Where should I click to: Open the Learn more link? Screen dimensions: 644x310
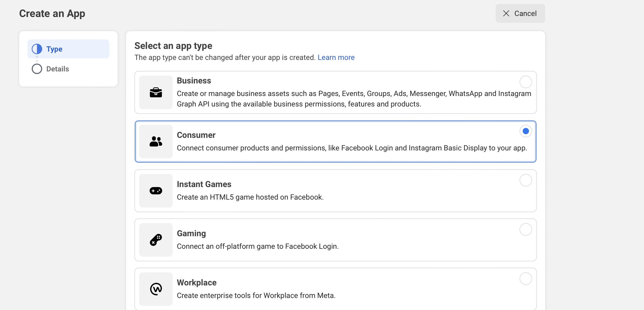coord(336,58)
